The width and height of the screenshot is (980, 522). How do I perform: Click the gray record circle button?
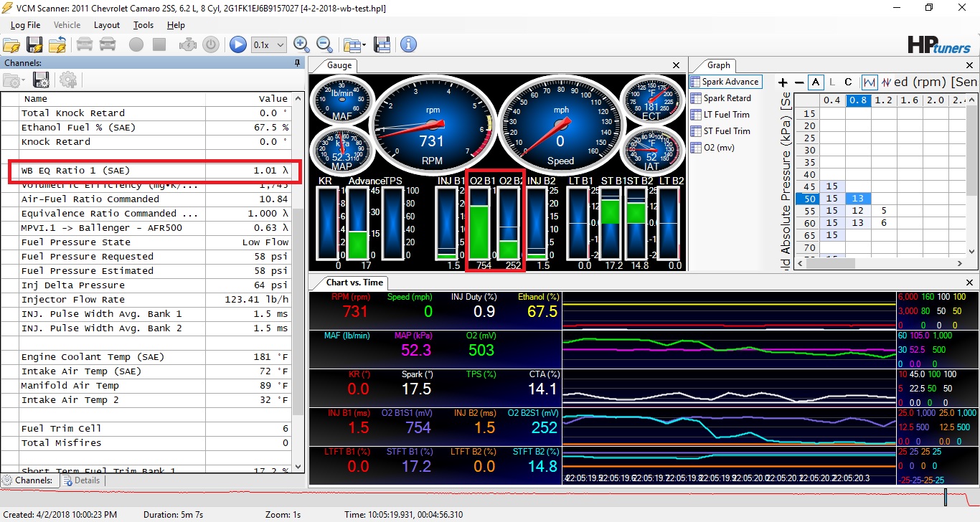click(136, 44)
